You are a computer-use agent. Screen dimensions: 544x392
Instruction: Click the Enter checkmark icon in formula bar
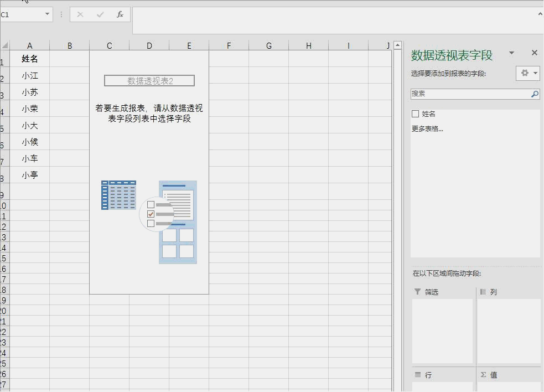(100, 14)
